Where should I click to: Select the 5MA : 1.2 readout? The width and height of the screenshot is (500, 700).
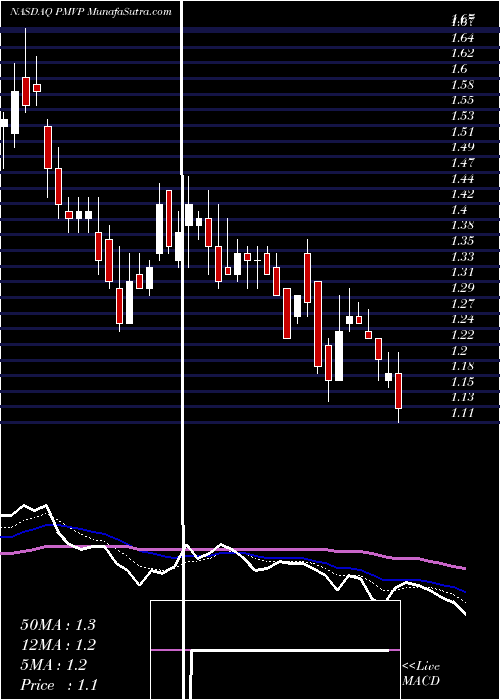54,665
